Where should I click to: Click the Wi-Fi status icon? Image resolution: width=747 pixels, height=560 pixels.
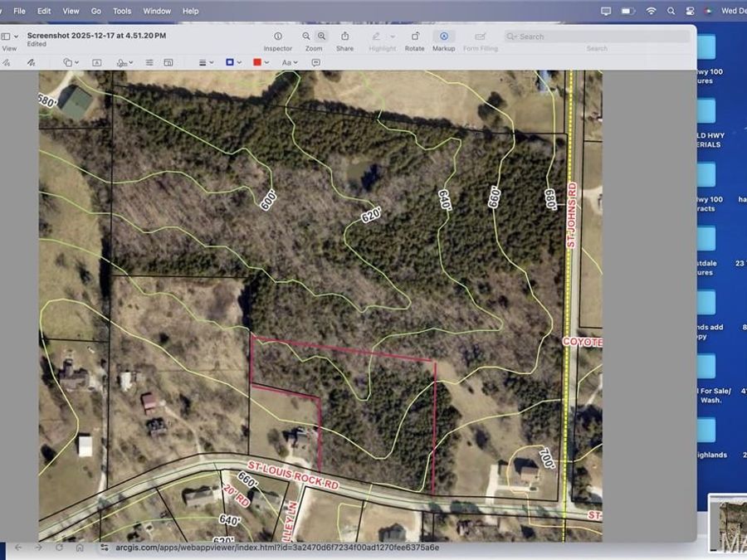coord(651,11)
